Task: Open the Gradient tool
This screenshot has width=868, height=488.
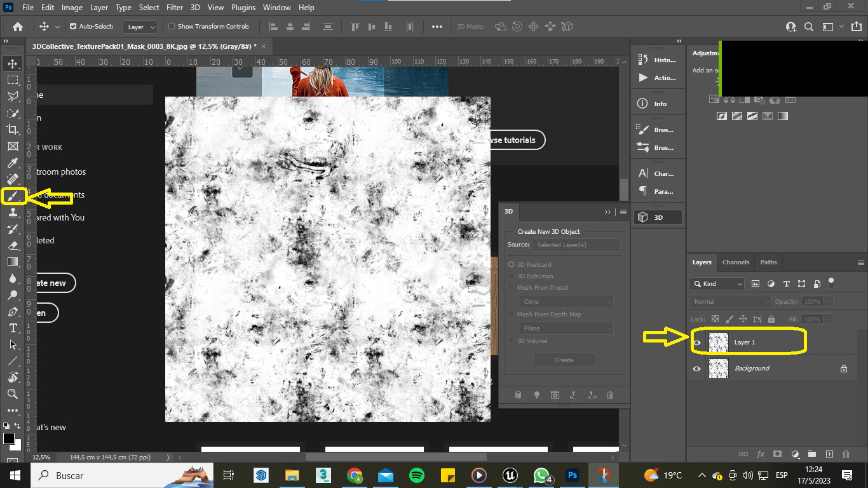Action: pyautogui.click(x=14, y=262)
